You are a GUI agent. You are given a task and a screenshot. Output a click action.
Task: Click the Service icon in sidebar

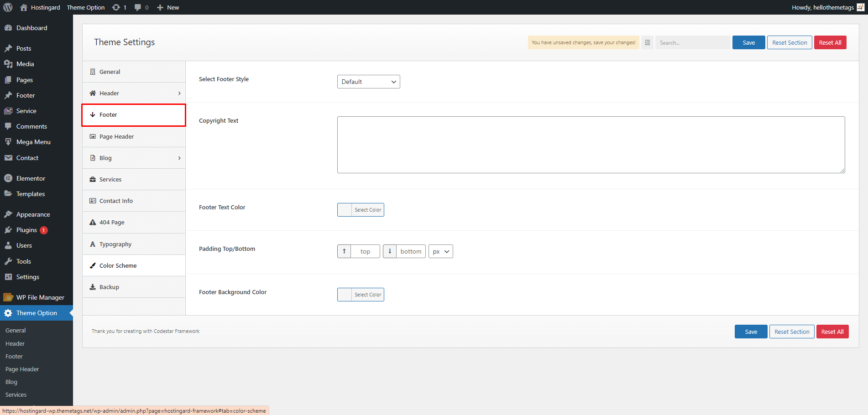click(8, 111)
